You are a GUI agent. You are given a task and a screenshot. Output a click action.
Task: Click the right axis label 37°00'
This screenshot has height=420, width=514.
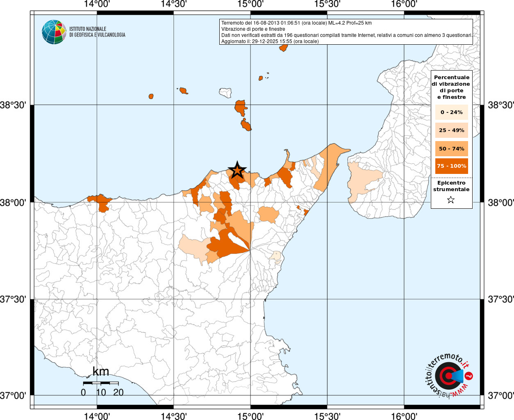[500, 396]
